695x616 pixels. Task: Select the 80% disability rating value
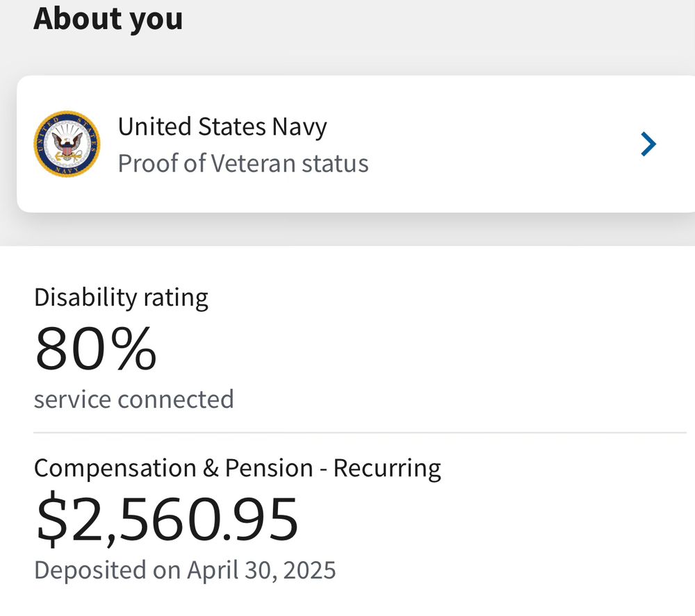pyautogui.click(x=96, y=348)
